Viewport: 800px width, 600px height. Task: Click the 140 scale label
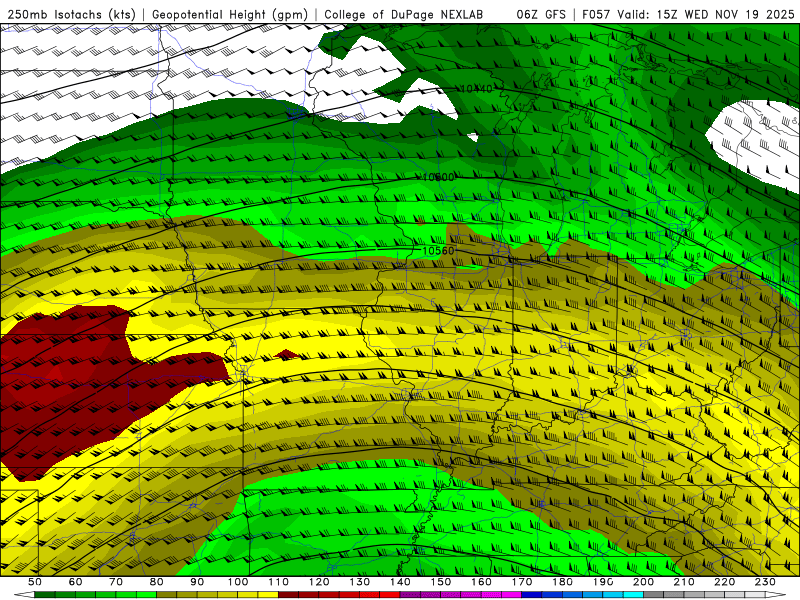[x=400, y=582]
